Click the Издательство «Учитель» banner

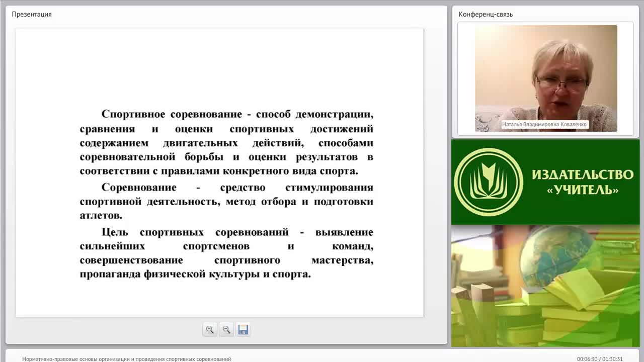[545, 182]
